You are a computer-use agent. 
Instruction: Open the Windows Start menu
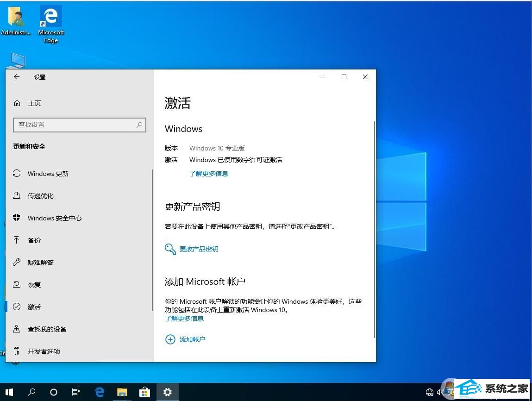10,392
